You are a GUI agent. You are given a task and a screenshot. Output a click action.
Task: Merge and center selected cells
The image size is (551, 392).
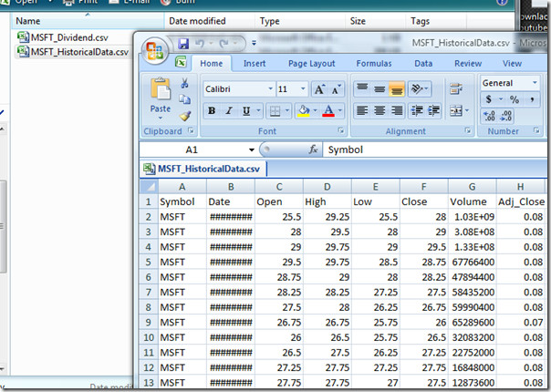pyautogui.click(x=456, y=111)
